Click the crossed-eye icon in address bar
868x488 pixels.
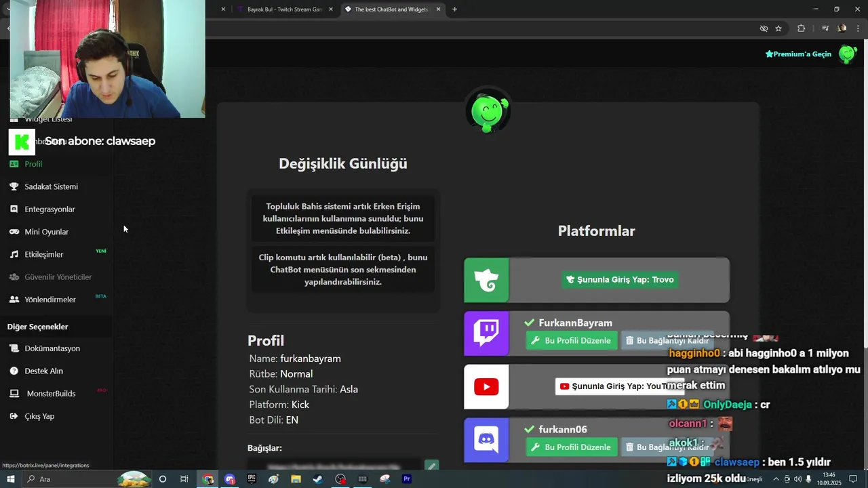coord(764,28)
